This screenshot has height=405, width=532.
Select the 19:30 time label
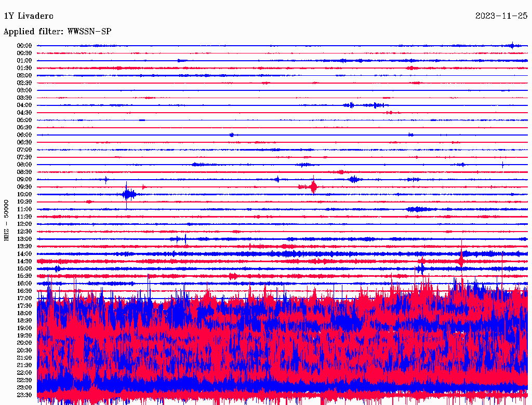tap(24, 335)
